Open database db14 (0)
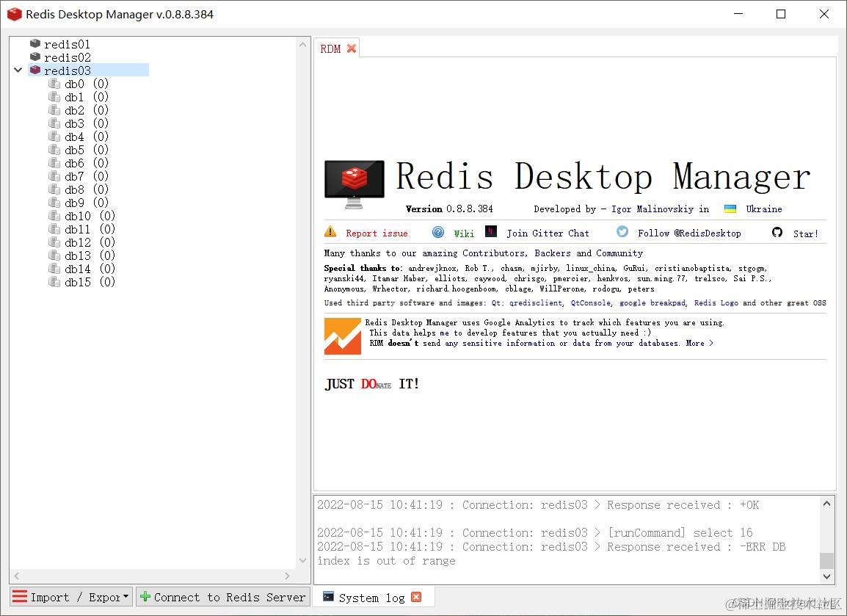 90,269
